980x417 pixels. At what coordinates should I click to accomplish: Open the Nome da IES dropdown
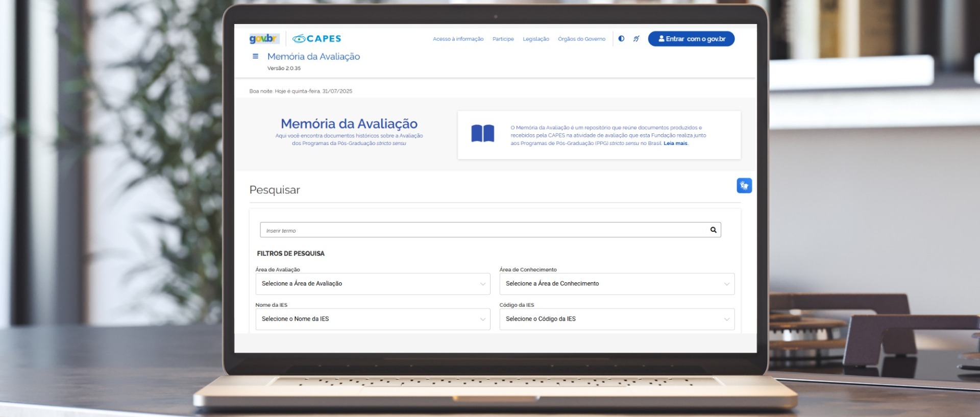373,319
